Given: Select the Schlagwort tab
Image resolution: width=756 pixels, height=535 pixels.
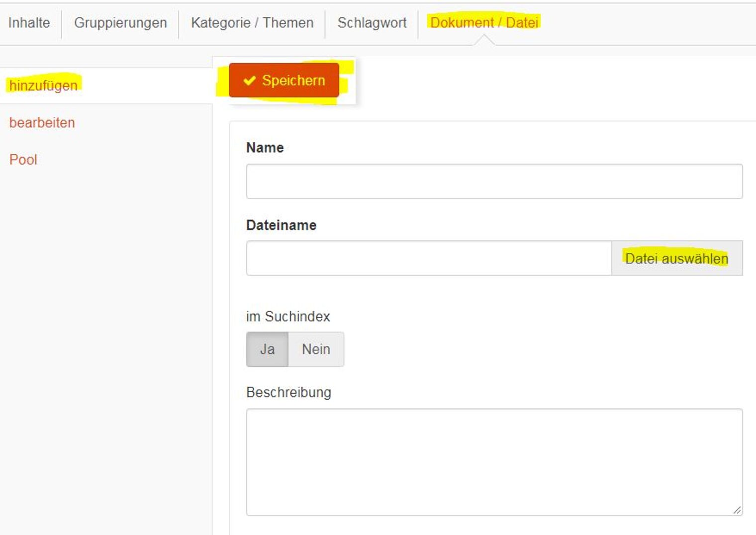Looking at the screenshot, I should coord(372,22).
